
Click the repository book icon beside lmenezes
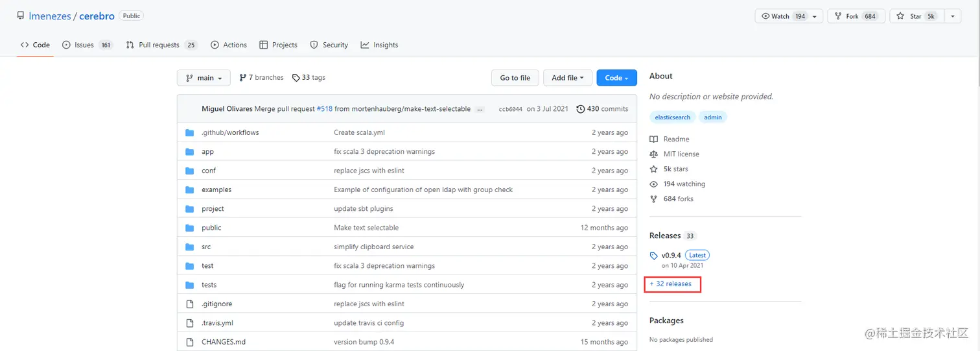[21, 16]
